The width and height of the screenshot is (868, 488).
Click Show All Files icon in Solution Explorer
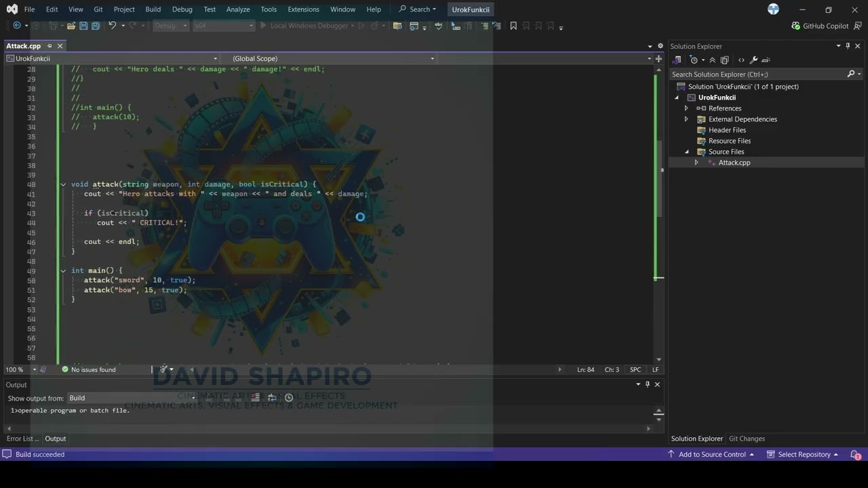[724, 60]
